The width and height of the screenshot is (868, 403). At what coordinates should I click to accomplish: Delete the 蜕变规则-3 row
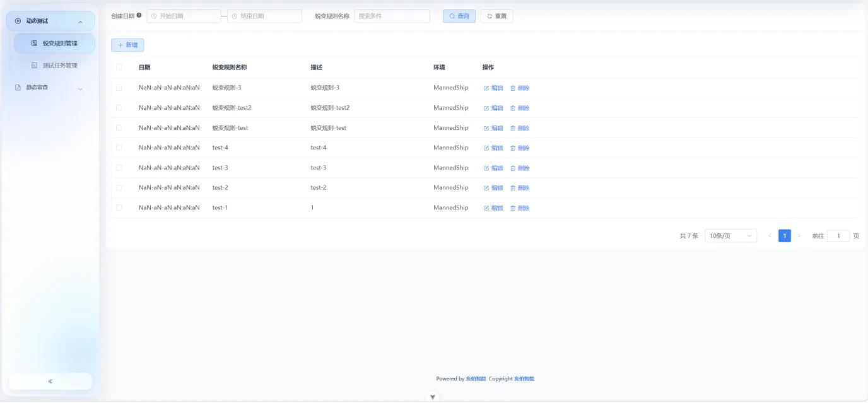click(520, 88)
